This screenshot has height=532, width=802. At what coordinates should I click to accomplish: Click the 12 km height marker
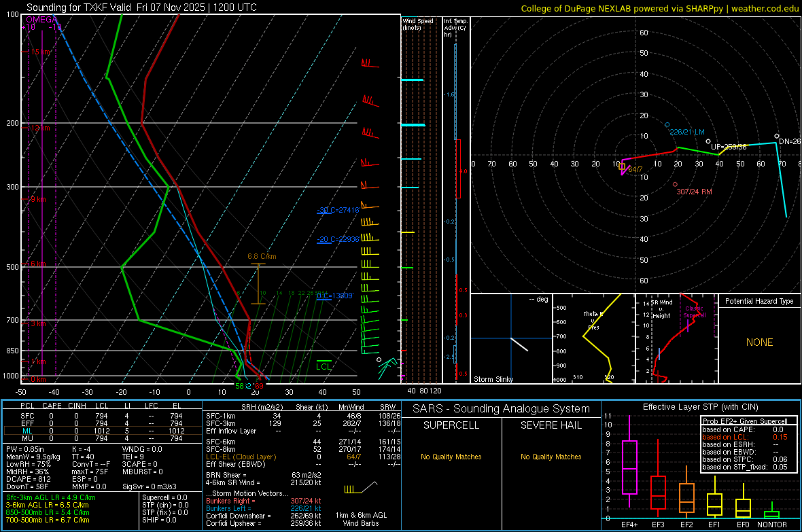(40, 128)
